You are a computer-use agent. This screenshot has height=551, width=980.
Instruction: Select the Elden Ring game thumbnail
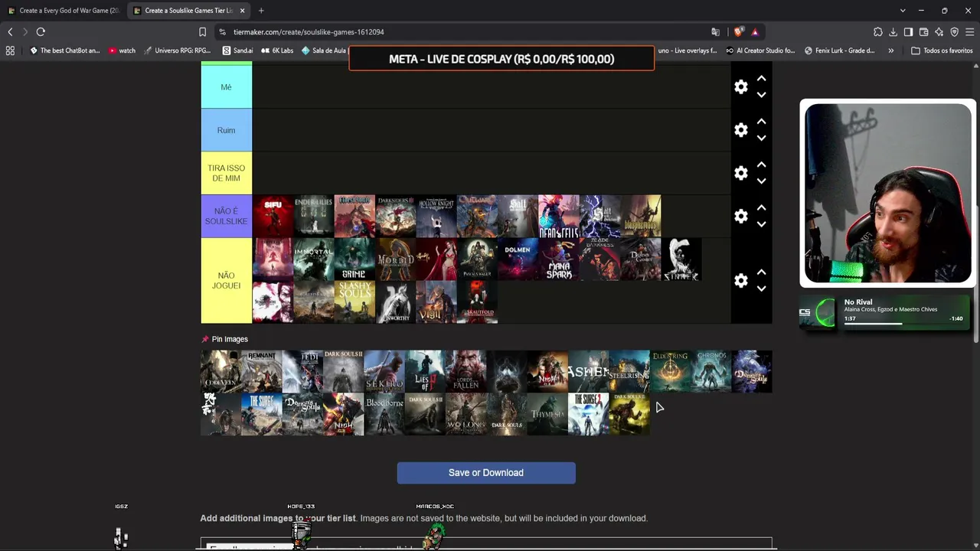[670, 371]
